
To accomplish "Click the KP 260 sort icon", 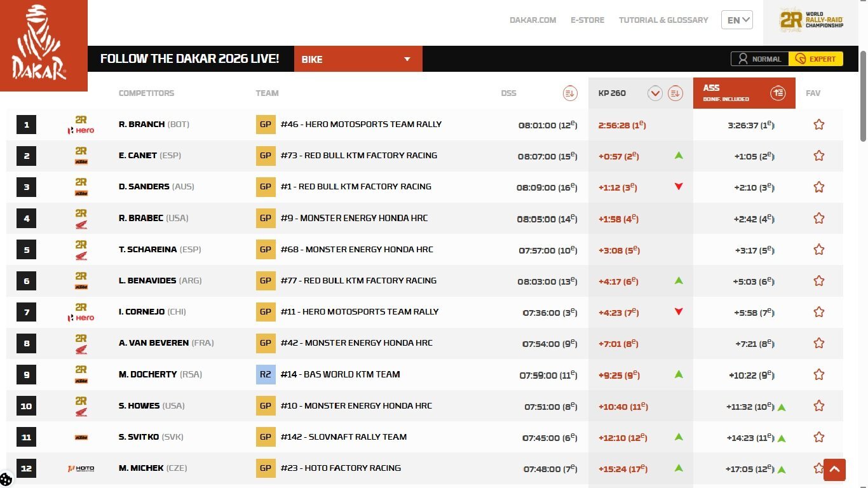I will click(675, 93).
